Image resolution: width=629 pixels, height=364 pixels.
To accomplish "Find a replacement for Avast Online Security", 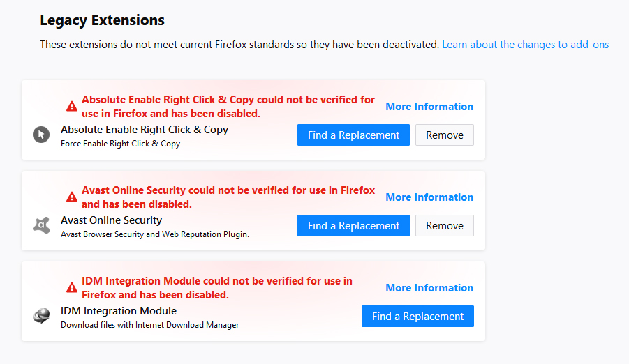I will 353,226.
